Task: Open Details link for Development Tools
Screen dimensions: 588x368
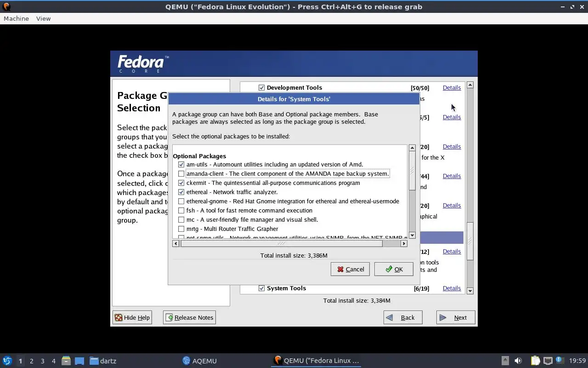Action: click(452, 87)
